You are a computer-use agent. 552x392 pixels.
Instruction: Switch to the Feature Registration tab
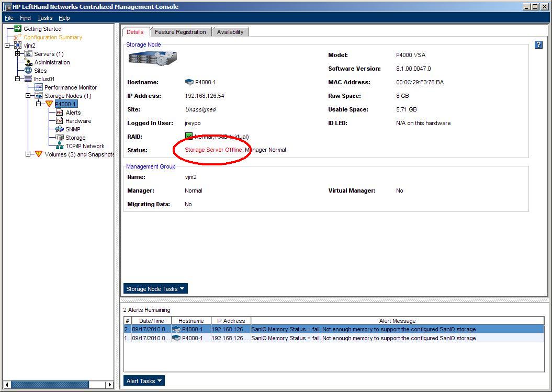pyautogui.click(x=181, y=32)
